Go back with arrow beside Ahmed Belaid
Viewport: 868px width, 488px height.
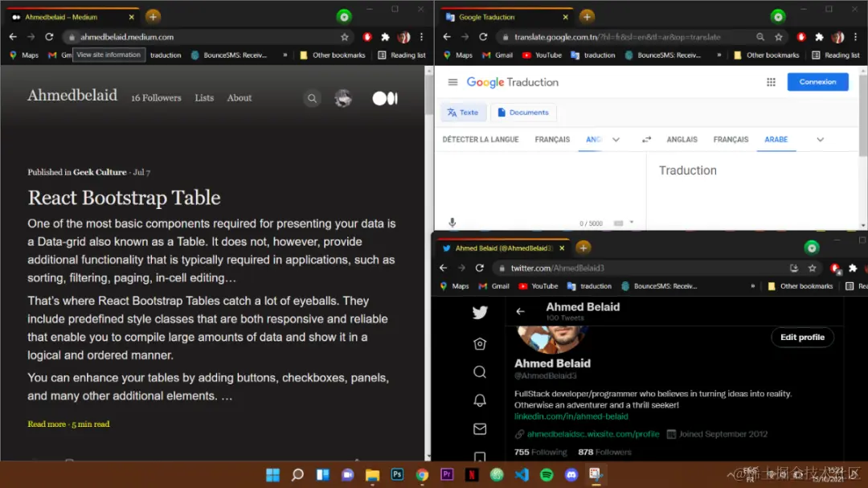coord(520,311)
